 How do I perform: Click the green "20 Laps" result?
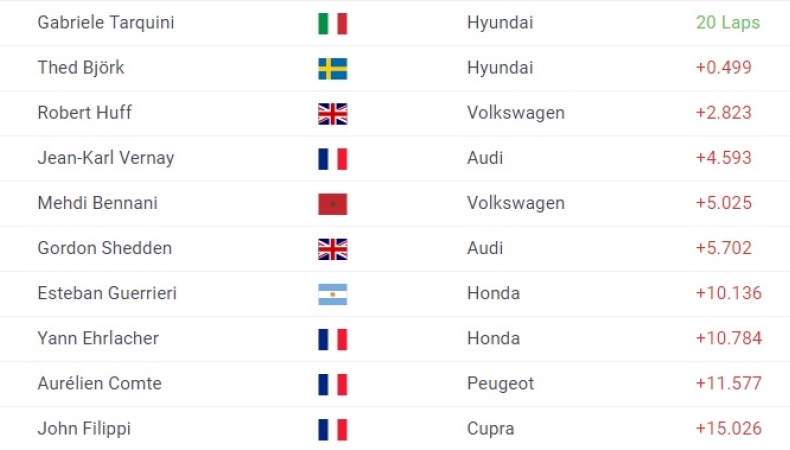[727, 23]
